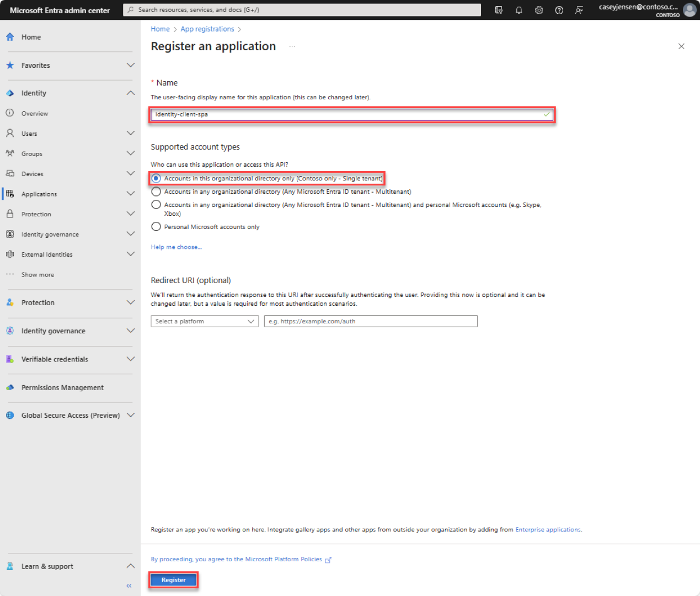This screenshot has height=596, width=700.
Task: Expand the External Identities chevron
Action: pyautogui.click(x=131, y=254)
